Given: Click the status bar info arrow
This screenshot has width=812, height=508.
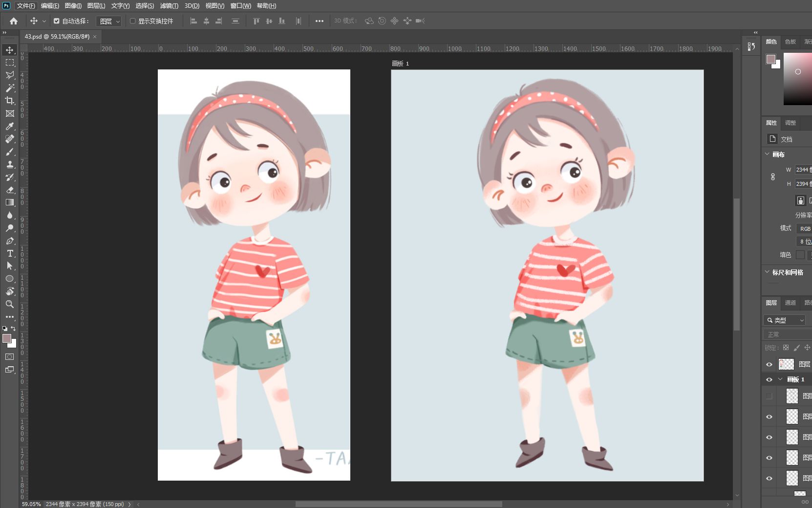Looking at the screenshot, I should pos(129,504).
